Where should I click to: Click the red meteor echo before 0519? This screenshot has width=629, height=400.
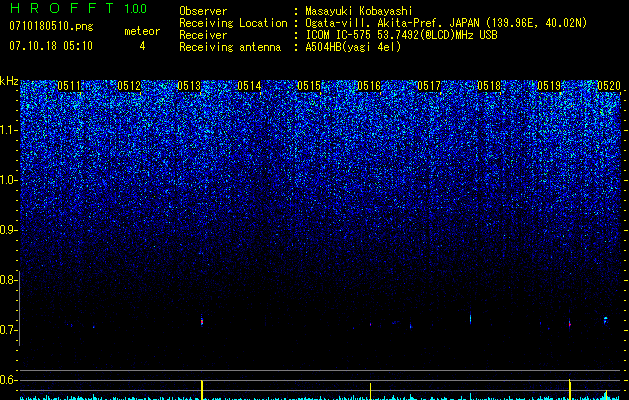pyautogui.click(x=570, y=323)
